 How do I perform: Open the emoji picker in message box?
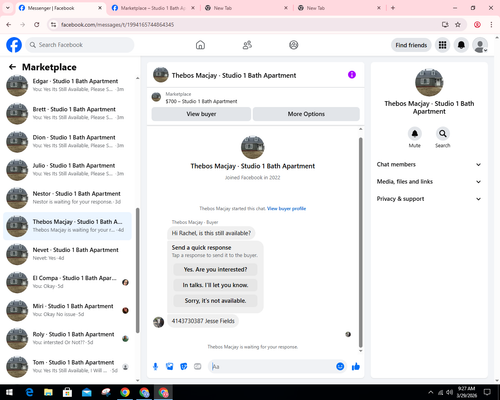(340, 367)
